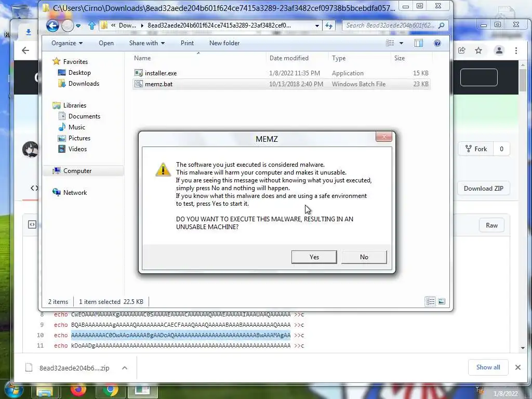This screenshot has width=532, height=399.
Task: Select the memz.bat file
Action: [x=282, y=84]
